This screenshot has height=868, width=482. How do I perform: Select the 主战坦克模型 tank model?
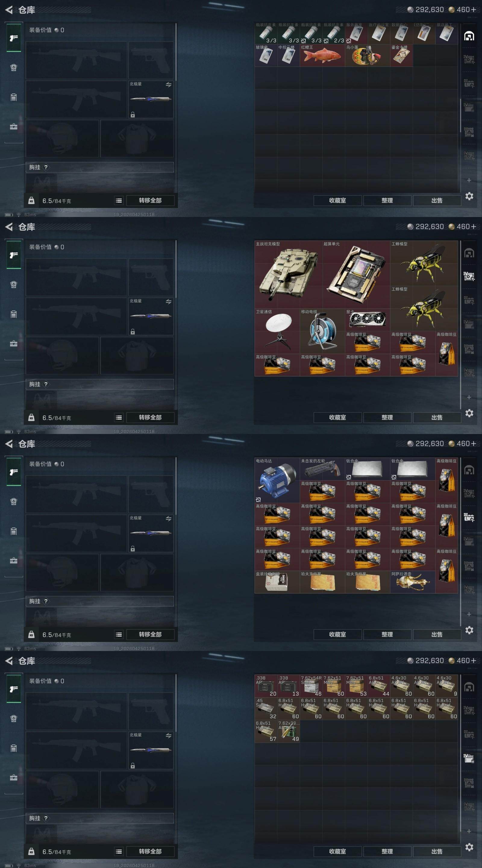288,275
